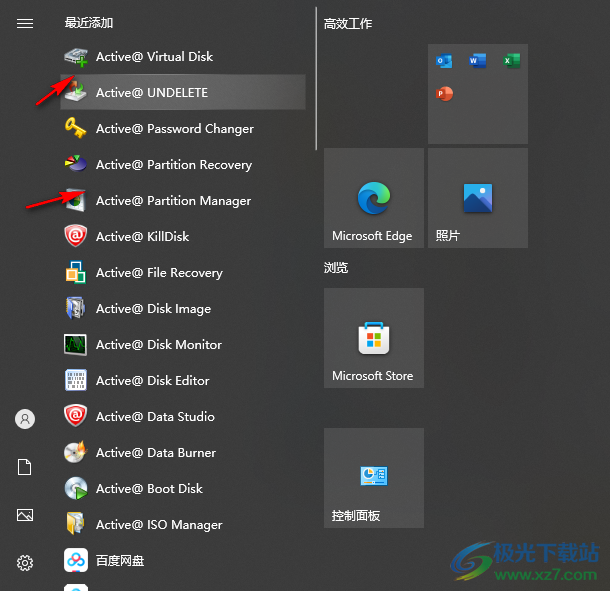Select Active@ Disk Editor text label

pyautogui.click(x=152, y=381)
